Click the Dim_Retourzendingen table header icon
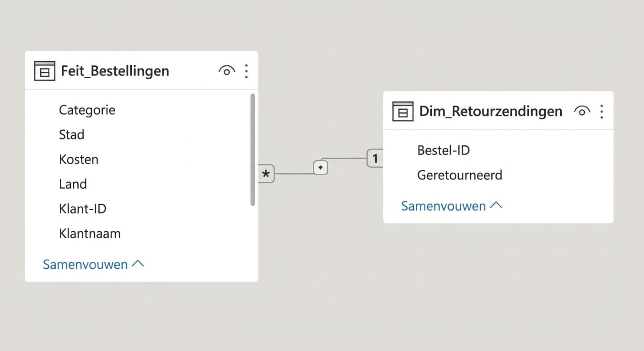This screenshot has height=351, width=644. tap(402, 111)
